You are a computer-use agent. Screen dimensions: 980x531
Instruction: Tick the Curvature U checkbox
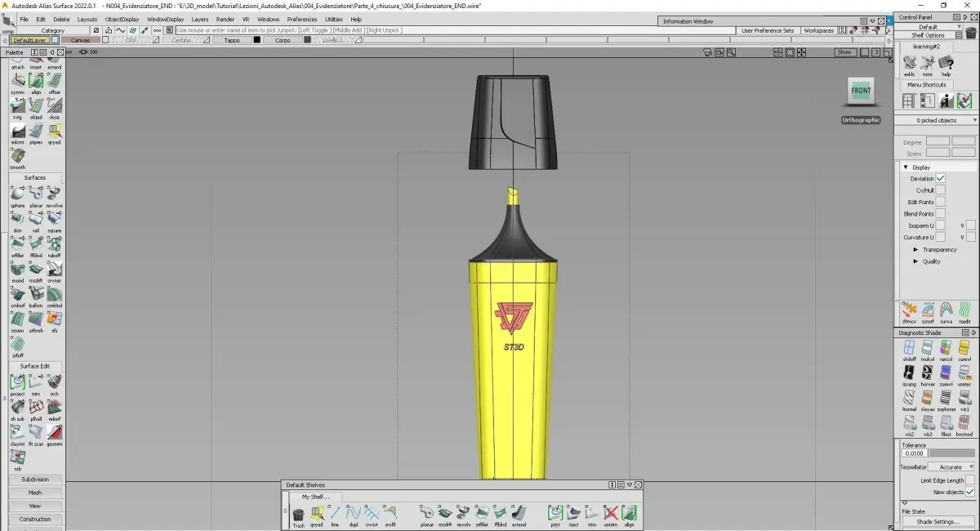(x=940, y=237)
